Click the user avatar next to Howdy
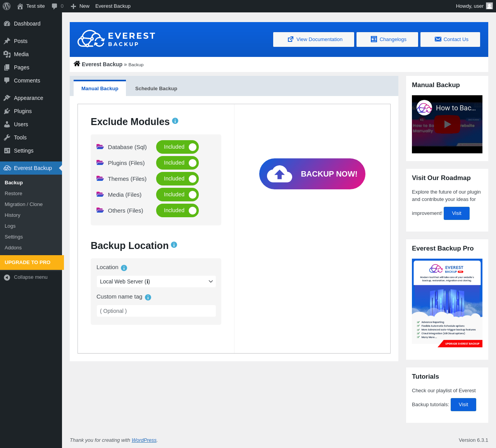 tap(489, 6)
